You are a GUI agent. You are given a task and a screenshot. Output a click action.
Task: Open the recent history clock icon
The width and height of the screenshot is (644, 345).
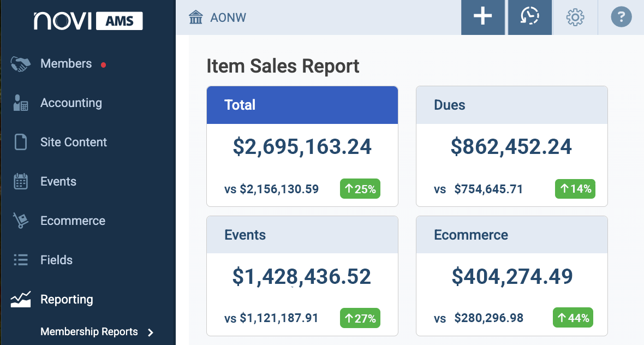(530, 17)
